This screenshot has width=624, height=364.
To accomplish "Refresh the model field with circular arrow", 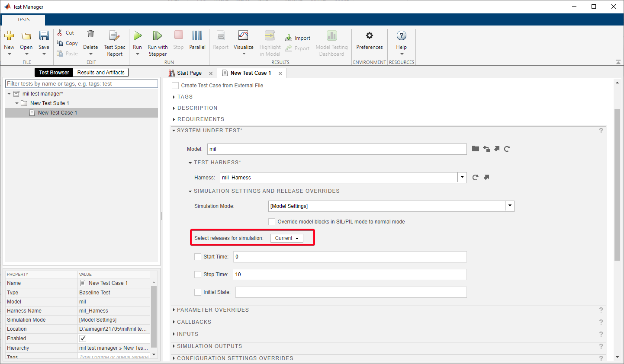I will 507,149.
